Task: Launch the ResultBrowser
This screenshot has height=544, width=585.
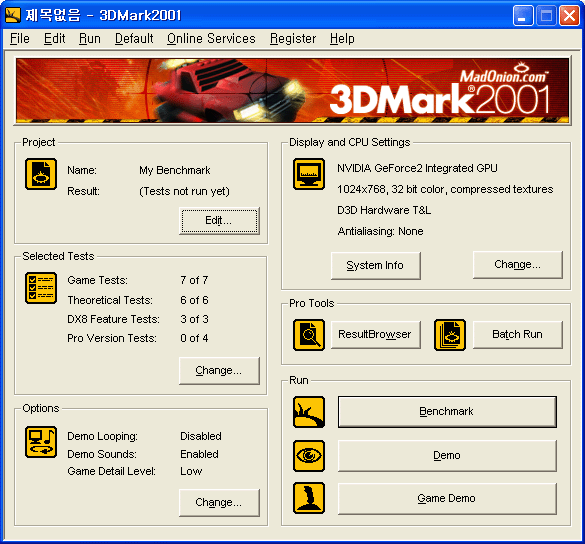Action: pyautogui.click(x=375, y=335)
